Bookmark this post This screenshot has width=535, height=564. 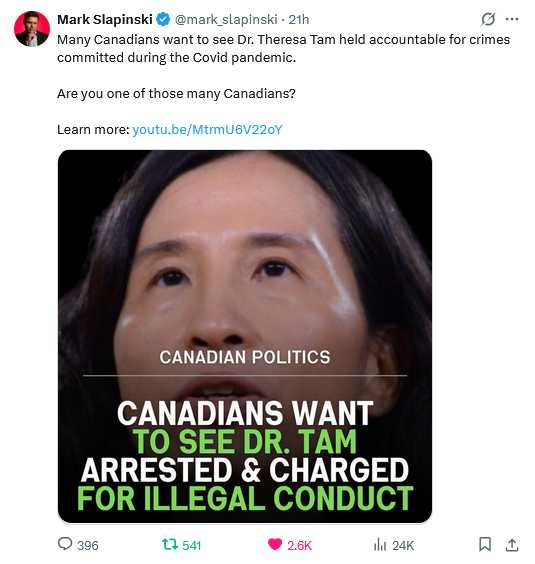click(x=485, y=544)
